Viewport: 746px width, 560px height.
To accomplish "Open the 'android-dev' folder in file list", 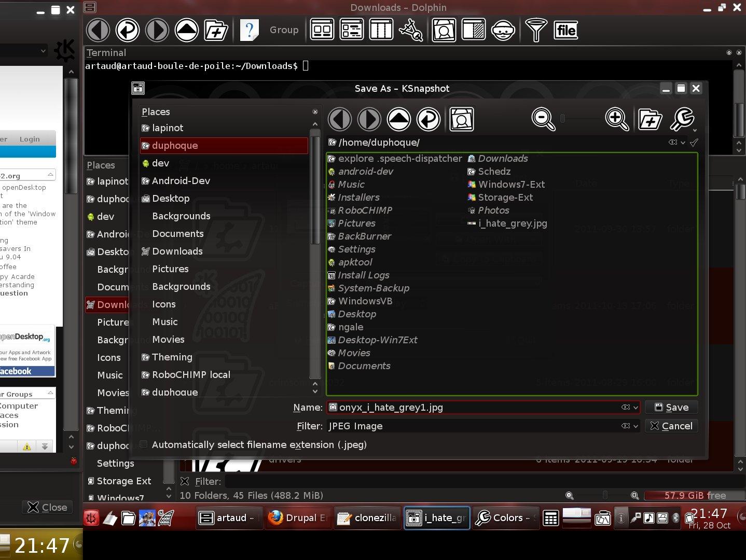I will pyautogui.click(x=361, y=172).
